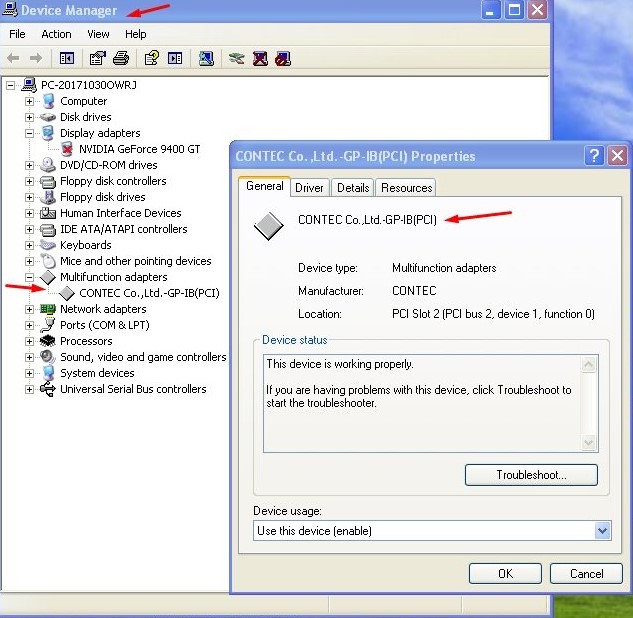Expand the Computer tree node
The image size is (633, 618).
(x=29, y=101)
